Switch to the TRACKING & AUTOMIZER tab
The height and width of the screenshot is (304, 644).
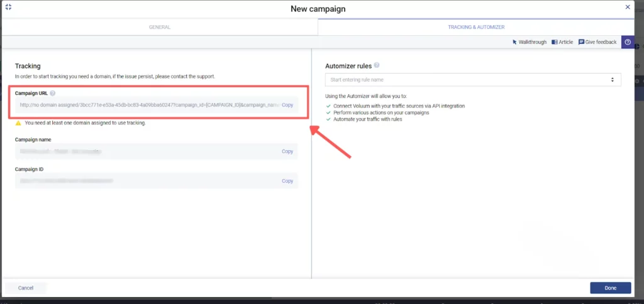tap(476, 27)
